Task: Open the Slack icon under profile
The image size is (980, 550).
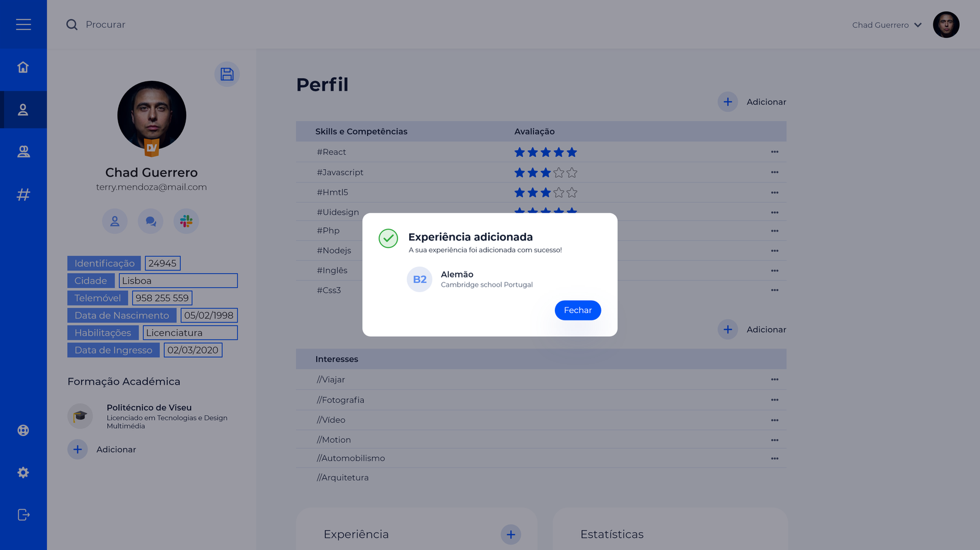Action: pyautogui.click(x=186, y=221)
